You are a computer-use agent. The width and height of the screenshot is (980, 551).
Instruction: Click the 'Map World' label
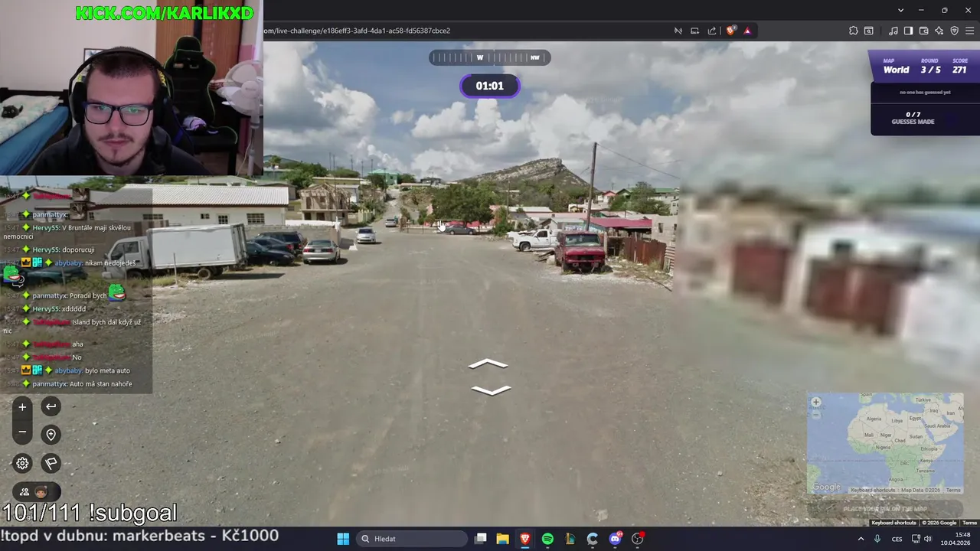click(x=896, y=67)
